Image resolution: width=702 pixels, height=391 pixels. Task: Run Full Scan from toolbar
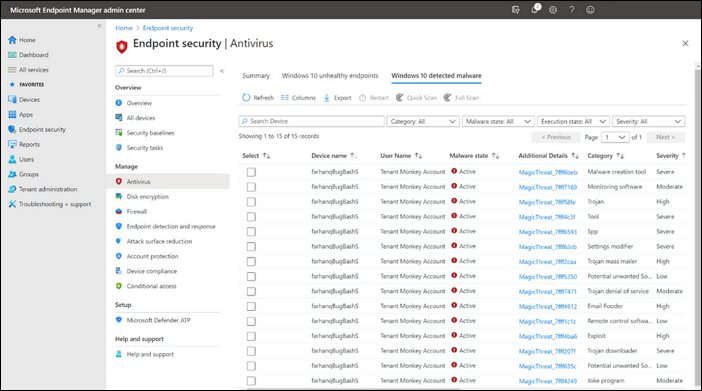(x=461, y=98)
